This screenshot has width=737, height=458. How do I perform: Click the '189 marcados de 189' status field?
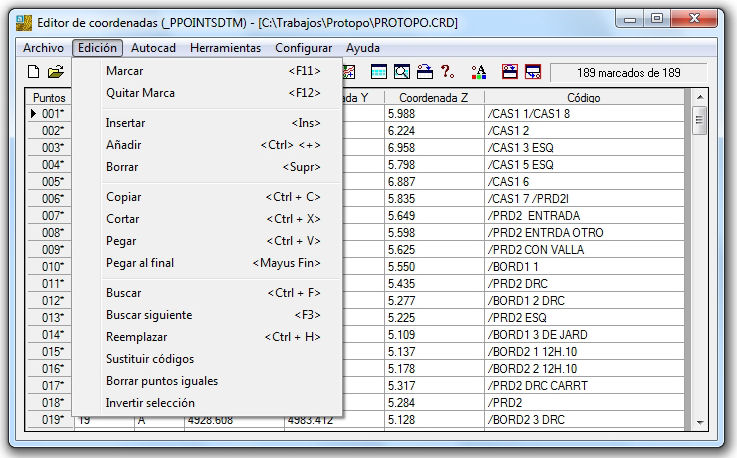point(628,73)
